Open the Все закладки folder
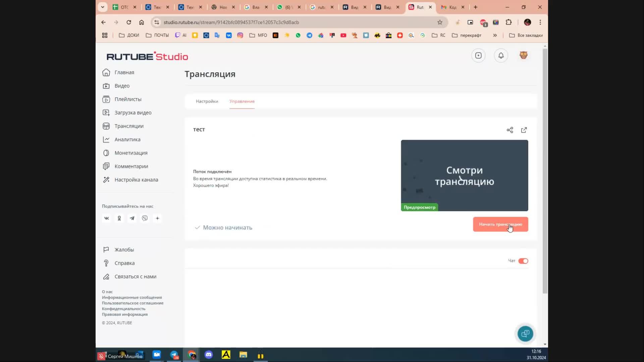The width and height of the screenshot is (644, 362). coord(526,35)
